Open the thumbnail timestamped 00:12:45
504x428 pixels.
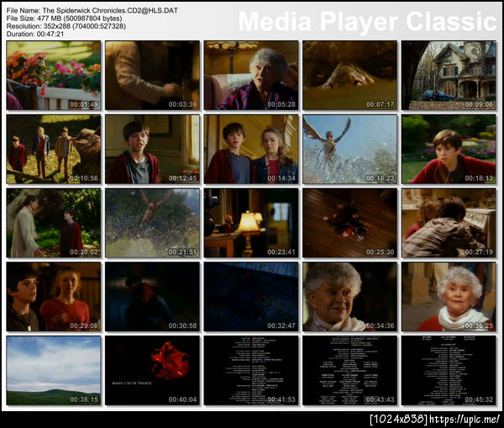point(152,150)
